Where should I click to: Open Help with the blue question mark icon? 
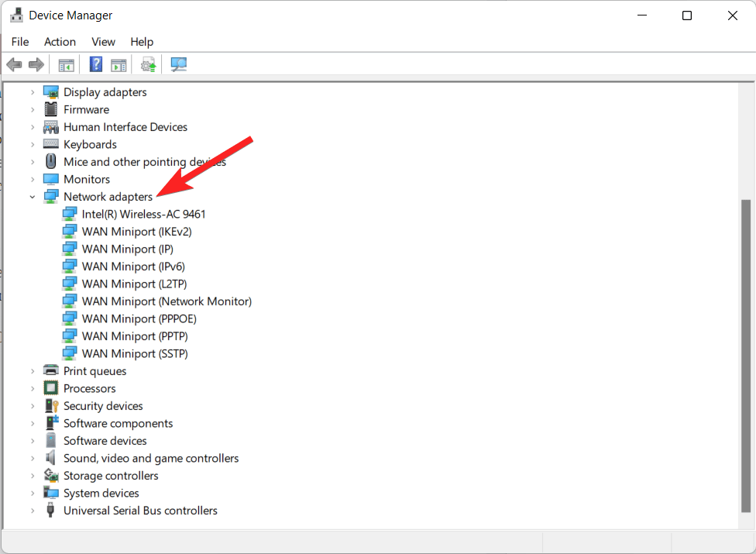96,65
